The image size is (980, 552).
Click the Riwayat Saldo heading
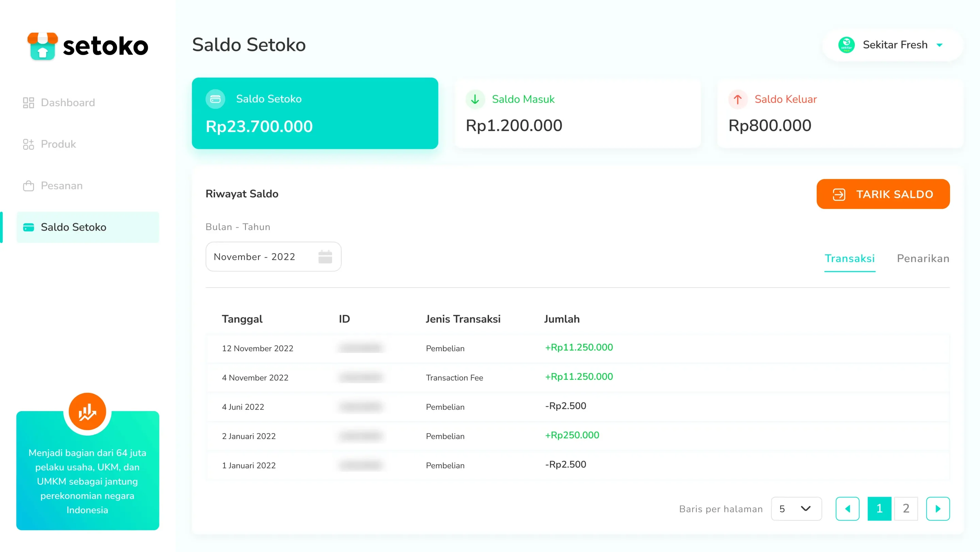coord(242,194)
